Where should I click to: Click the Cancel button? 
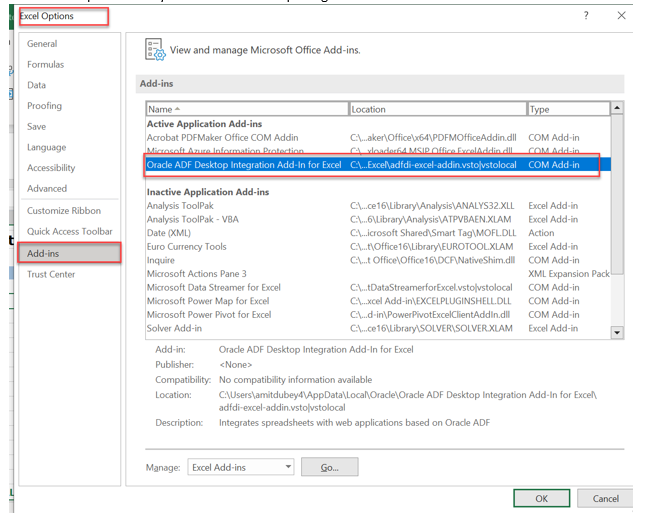coord(605,498)
